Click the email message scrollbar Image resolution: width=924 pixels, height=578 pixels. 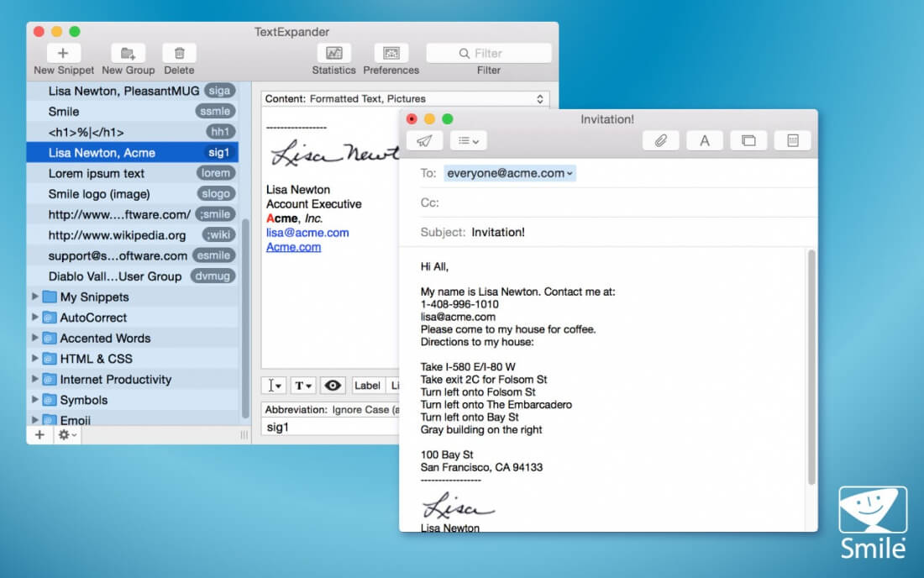click(811, 370)
